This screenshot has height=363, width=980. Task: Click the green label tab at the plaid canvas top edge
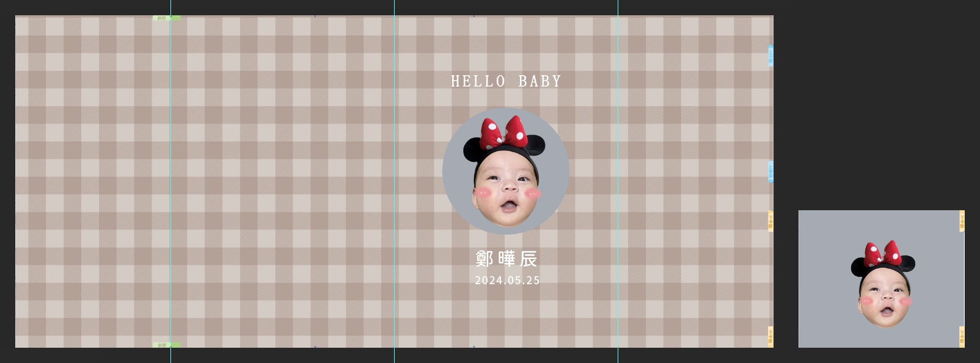tap(167, 18)
